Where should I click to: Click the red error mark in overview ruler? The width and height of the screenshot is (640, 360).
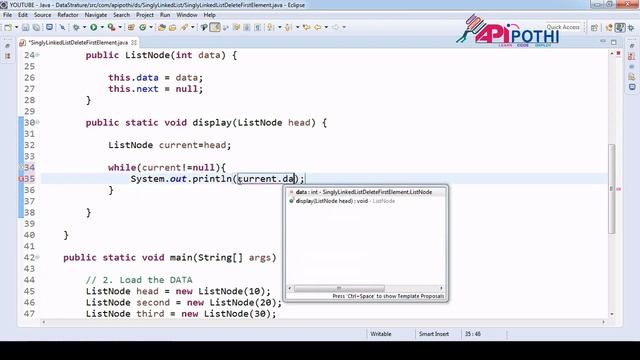click(619, 189)
